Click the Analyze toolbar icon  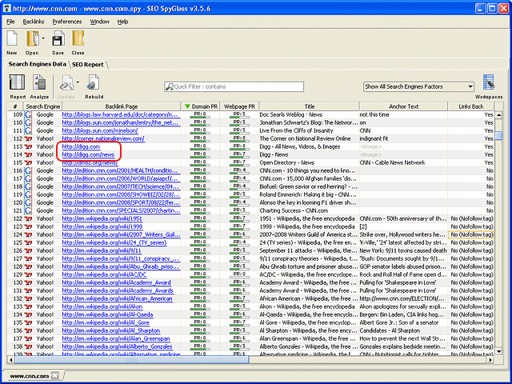click(39, 82)
